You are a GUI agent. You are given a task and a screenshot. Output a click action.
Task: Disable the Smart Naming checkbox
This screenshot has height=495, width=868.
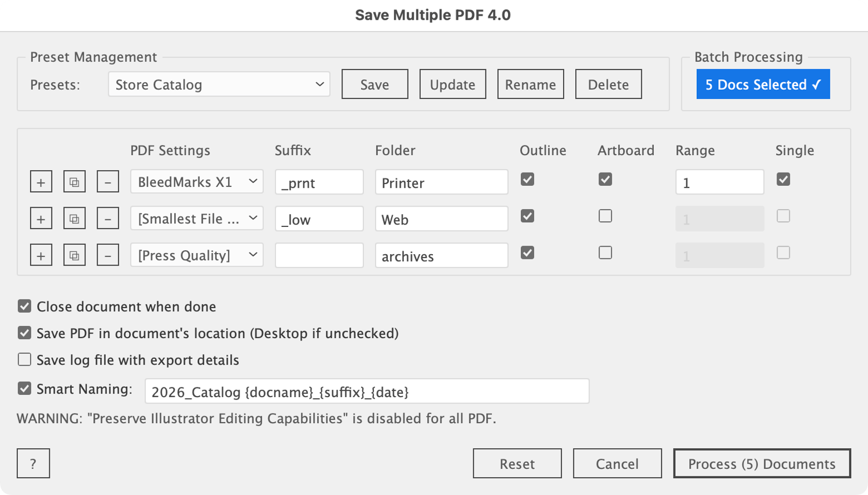coord(24,388)
